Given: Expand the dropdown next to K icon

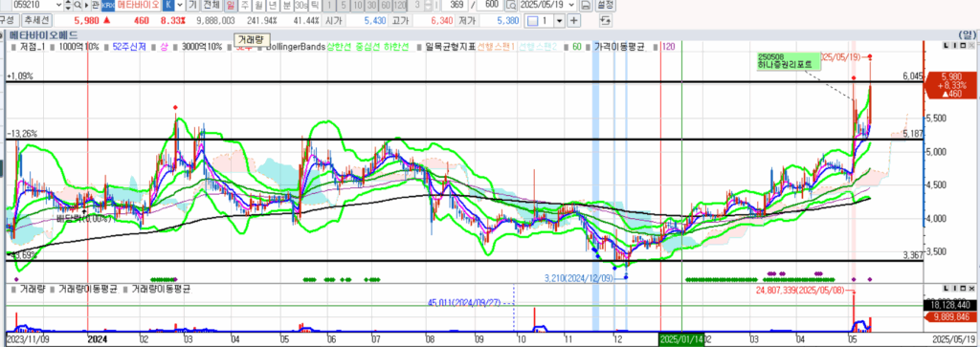Looking at the screenshot, I should tap(180, 5).
